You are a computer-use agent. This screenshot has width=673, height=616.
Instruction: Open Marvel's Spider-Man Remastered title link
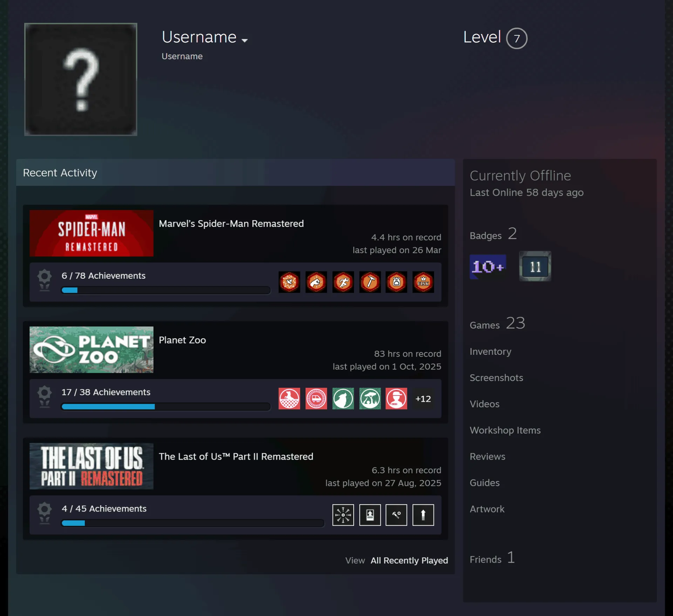tap(231, 224)
